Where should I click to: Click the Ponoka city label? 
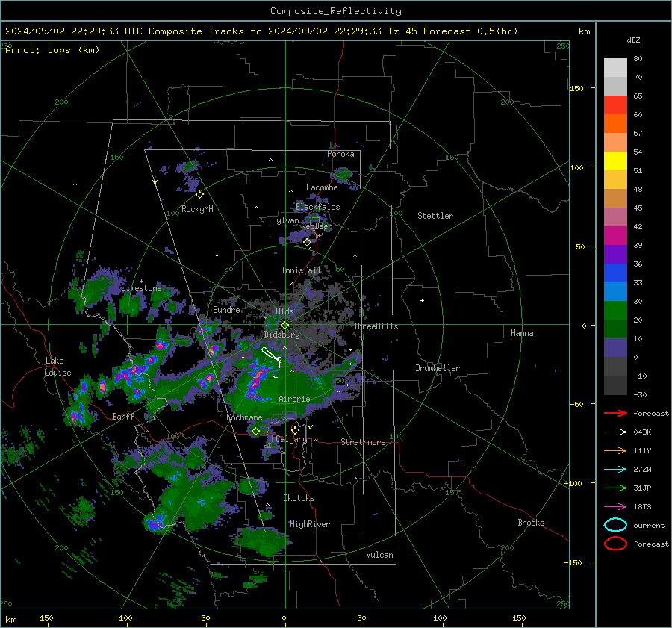pyautogui.click(x=340, y=154)
